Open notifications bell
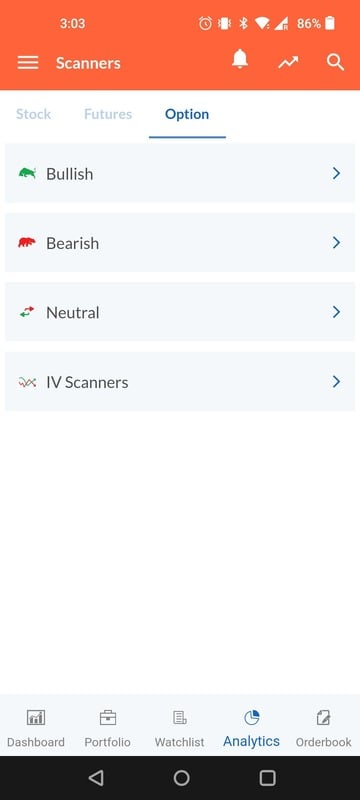 tap(240, 60)
